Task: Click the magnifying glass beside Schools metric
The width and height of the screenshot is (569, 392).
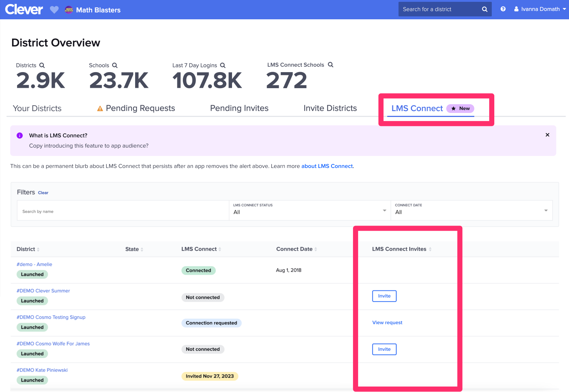Action: tap(115, 65)
